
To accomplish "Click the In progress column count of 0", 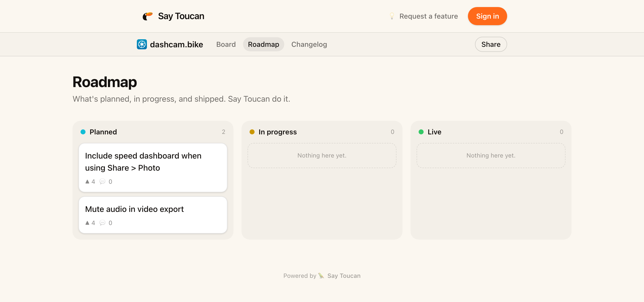I will click(392, 132).
